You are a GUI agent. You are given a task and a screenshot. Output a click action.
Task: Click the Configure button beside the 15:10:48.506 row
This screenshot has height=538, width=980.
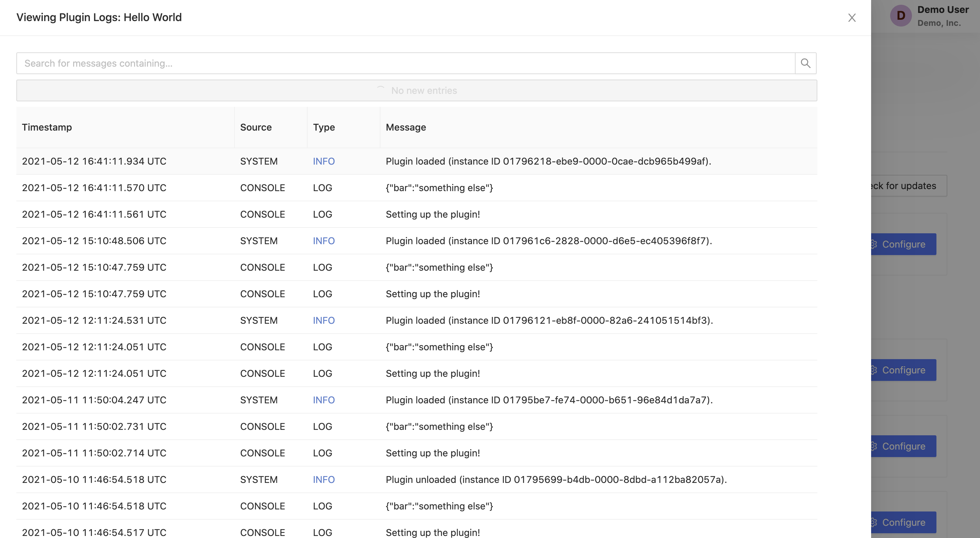click(x=903, y=244)
